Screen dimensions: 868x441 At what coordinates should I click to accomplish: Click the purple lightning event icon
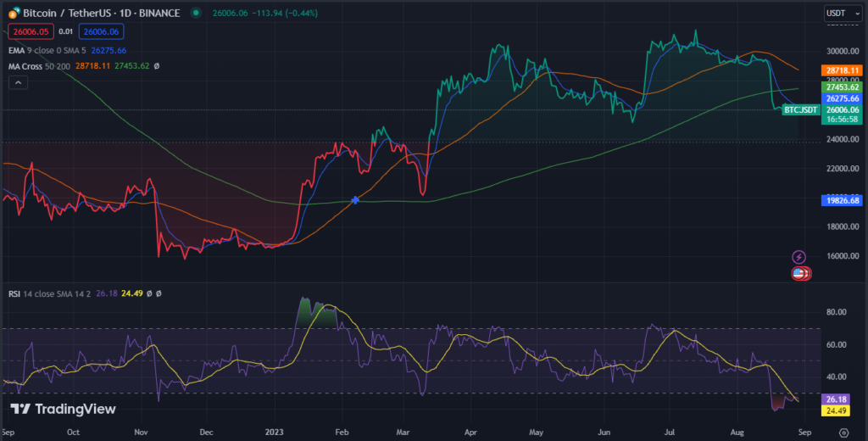[798, 257]
